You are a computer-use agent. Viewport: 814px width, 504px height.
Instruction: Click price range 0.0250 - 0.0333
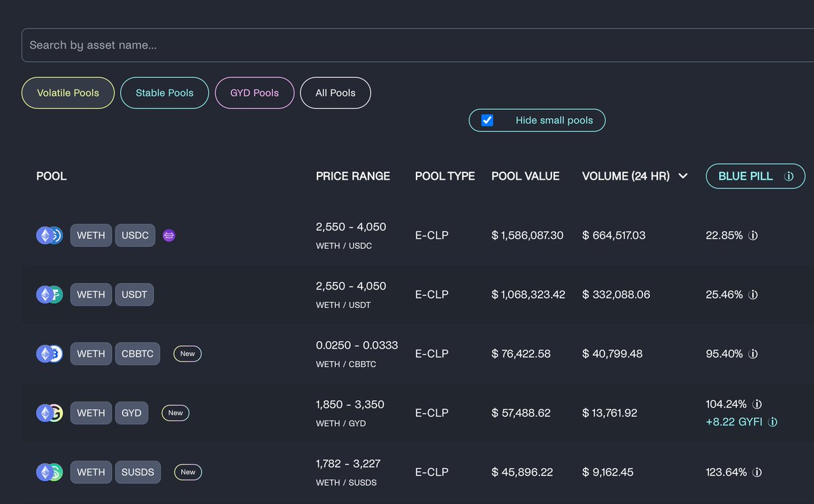click(357, 345)
